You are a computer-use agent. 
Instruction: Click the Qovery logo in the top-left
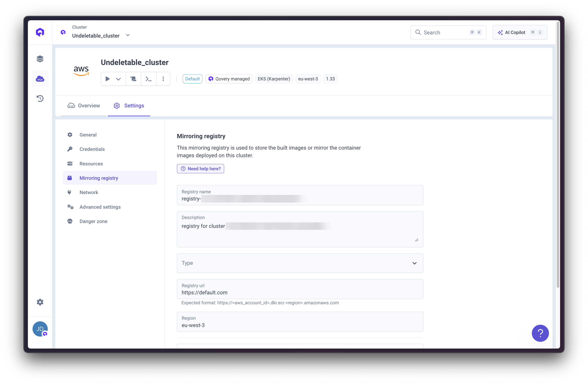tap(40, 32)
